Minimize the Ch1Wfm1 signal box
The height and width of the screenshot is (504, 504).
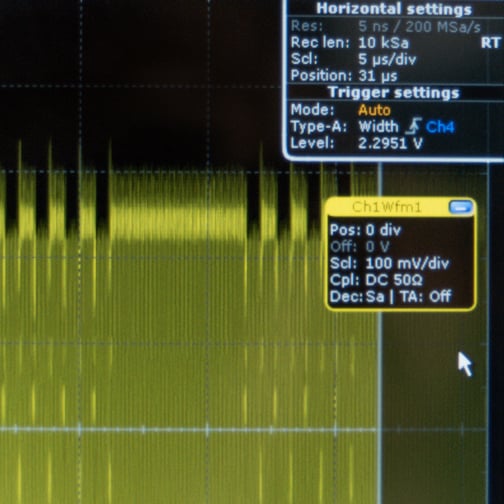point(461,207)
